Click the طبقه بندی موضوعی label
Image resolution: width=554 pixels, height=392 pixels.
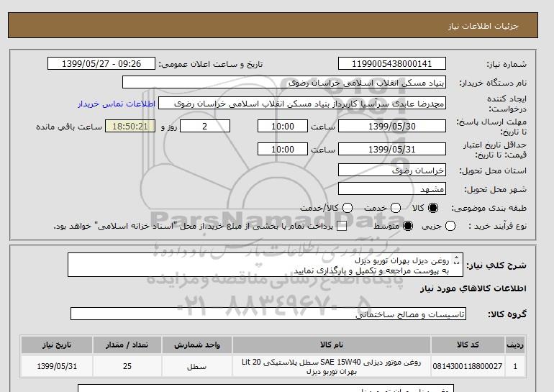coord(489,209)
